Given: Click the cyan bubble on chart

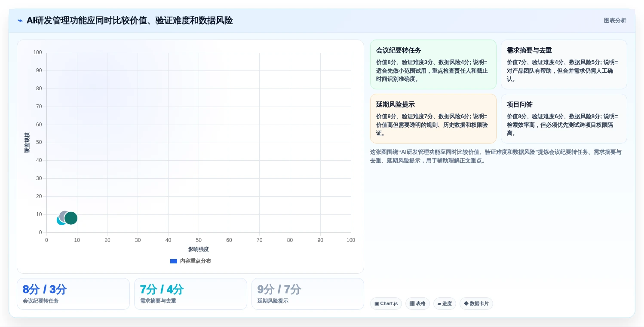Looking at the screenshot, I should (60, 221).
